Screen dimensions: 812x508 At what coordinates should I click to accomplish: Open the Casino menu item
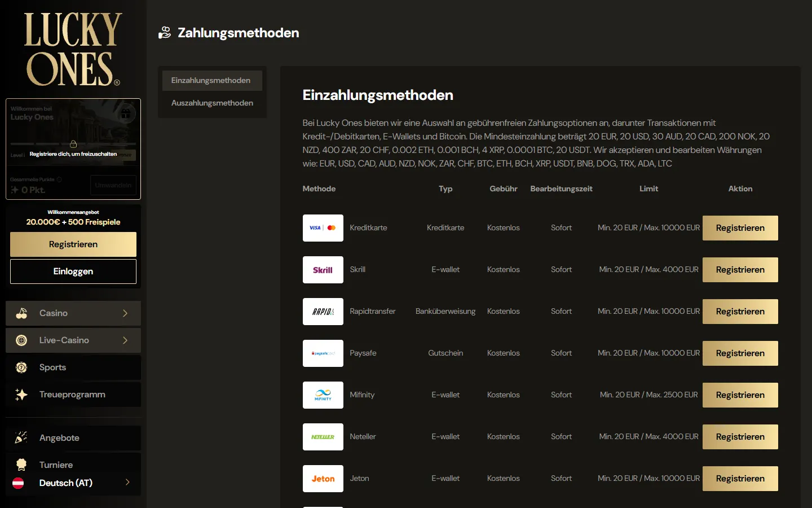coord(73,313)
